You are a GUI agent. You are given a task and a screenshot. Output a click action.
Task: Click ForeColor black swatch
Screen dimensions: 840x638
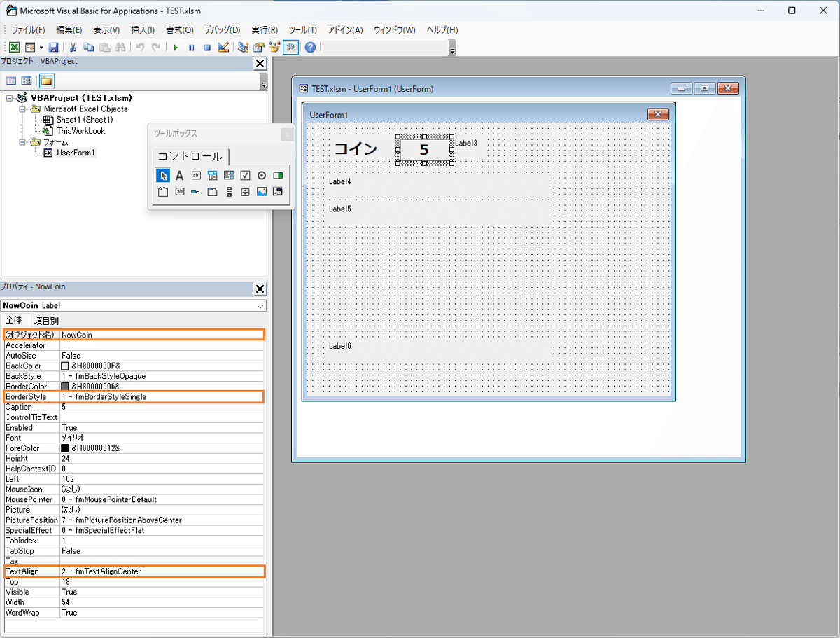point(65,448)
